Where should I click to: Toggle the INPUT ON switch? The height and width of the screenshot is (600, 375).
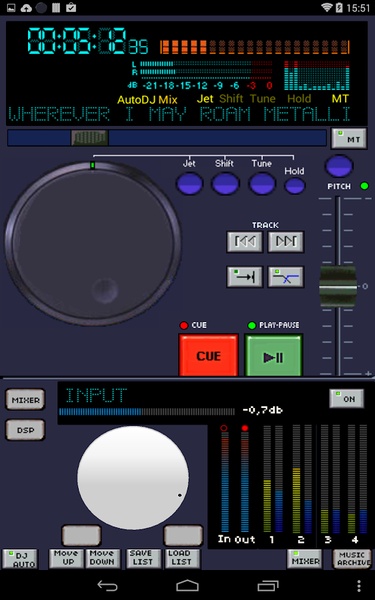pos(347,399)
